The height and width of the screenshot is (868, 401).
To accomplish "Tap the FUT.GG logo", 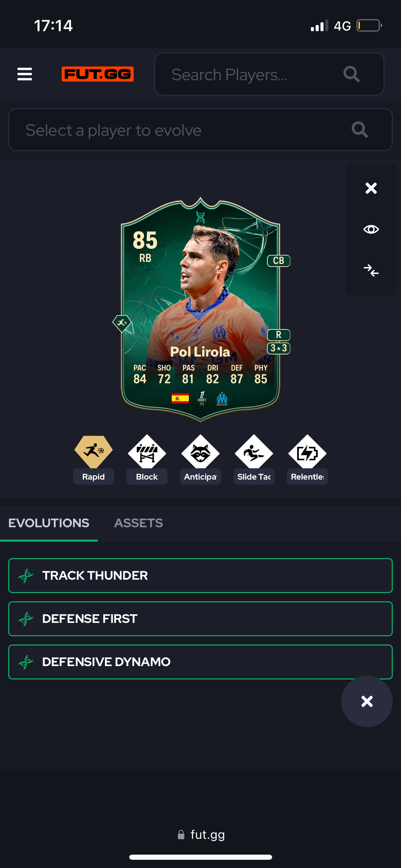I will coord(98,74).
